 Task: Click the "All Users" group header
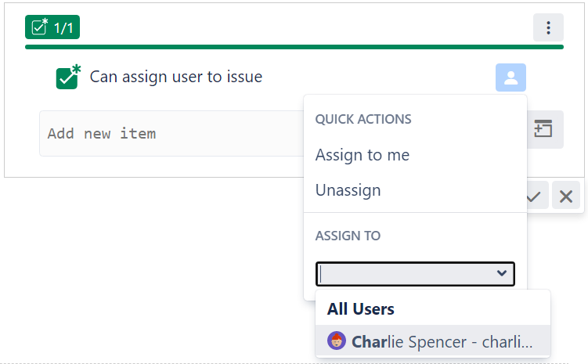(361, 309)
